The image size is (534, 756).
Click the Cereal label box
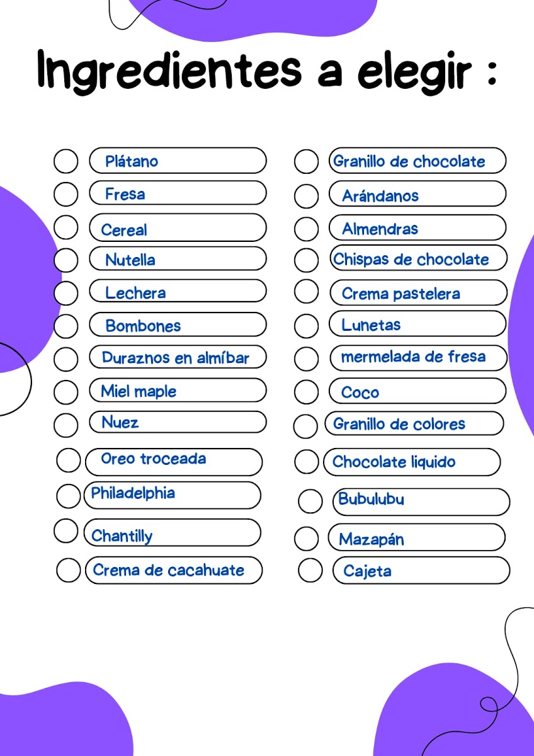click(178, 227)
